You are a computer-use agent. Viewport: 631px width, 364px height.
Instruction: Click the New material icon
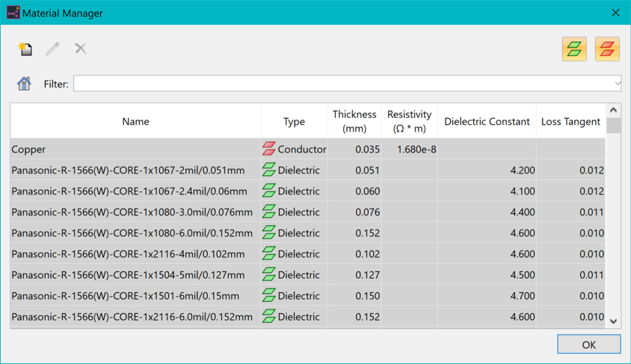(x=25, y=49)
